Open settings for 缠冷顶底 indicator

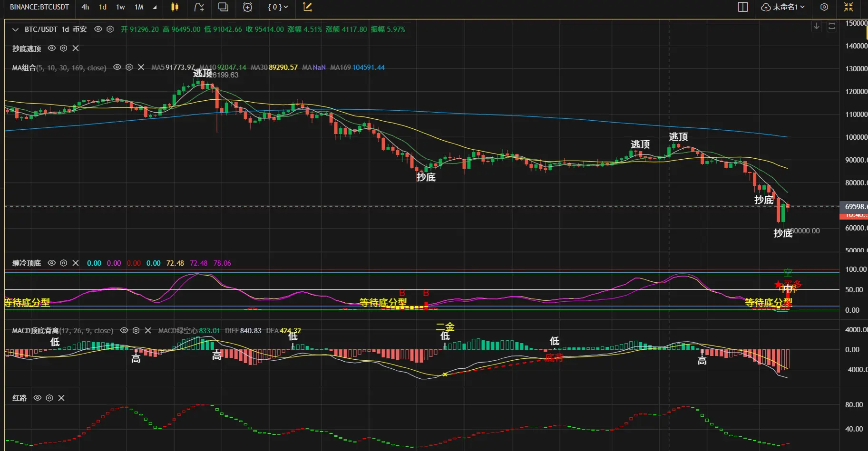(x=64, y=263)
